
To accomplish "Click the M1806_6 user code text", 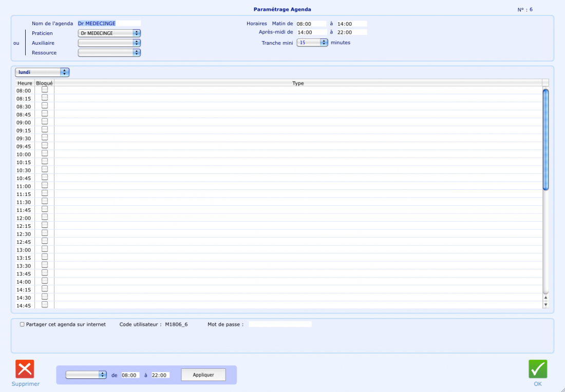I will coord(176,324).
